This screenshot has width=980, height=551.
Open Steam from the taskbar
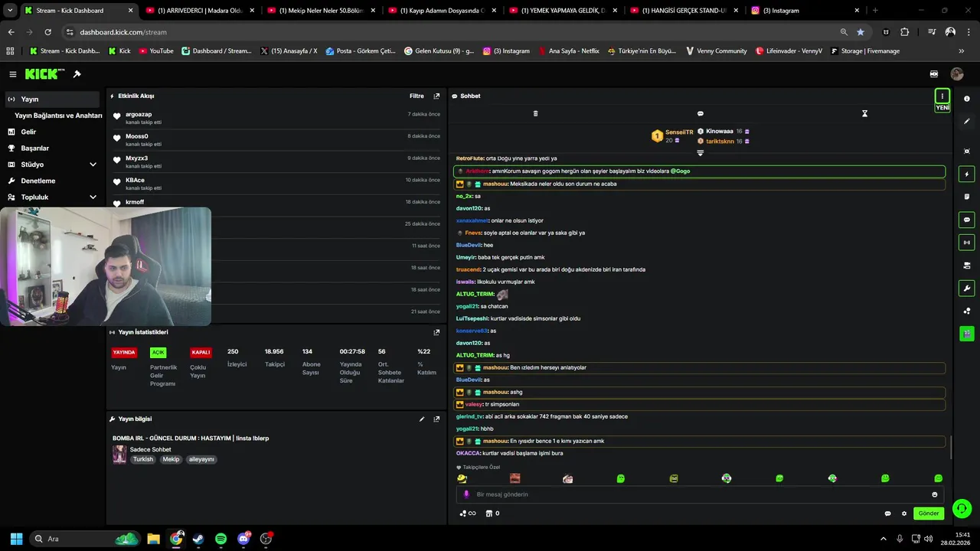pyautogui.click(x=198, y=539)
